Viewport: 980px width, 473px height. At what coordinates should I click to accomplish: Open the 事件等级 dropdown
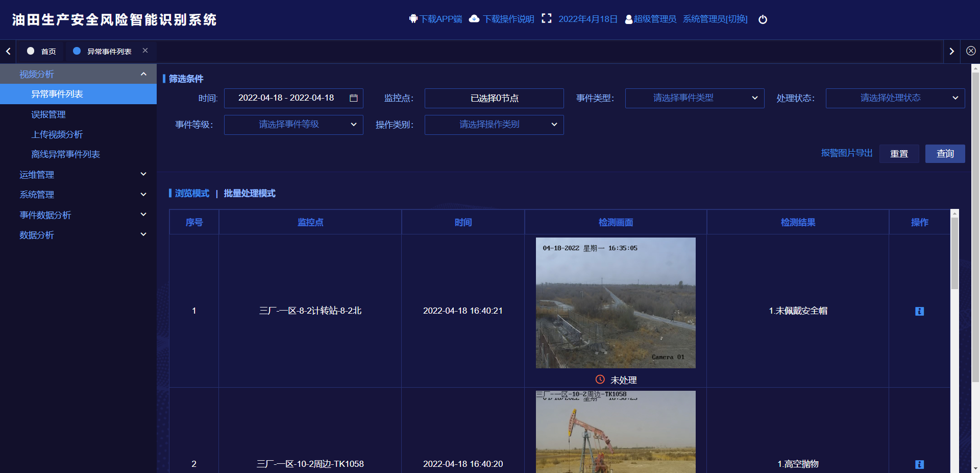(293, 125)
